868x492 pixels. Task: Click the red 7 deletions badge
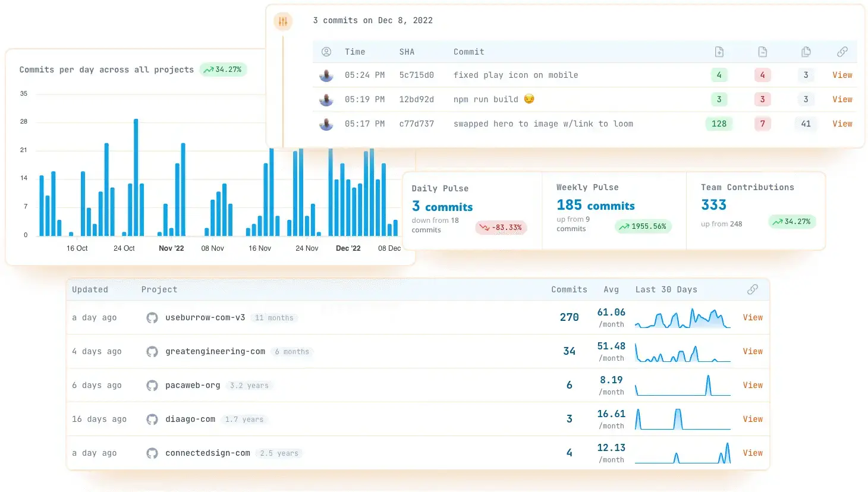(x=762, y=124)
